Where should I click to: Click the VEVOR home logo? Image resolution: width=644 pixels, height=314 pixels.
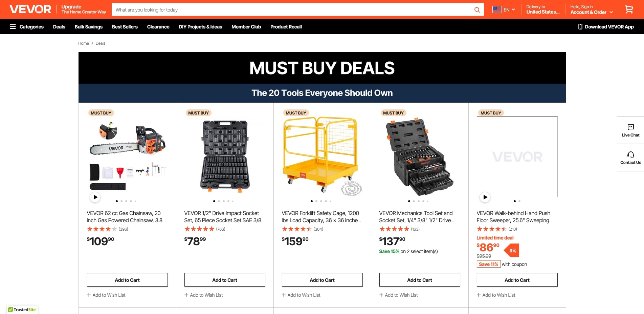pos(30,9)
